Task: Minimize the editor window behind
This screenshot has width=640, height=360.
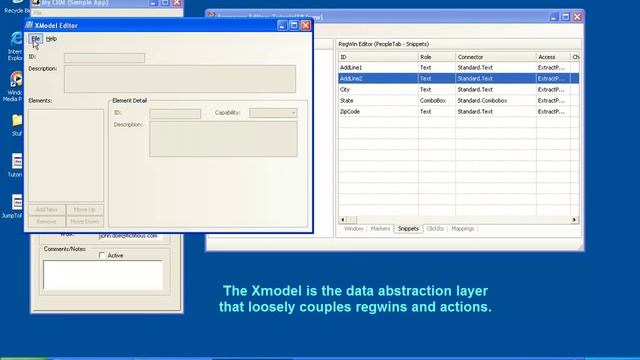Action: point(554,17)
